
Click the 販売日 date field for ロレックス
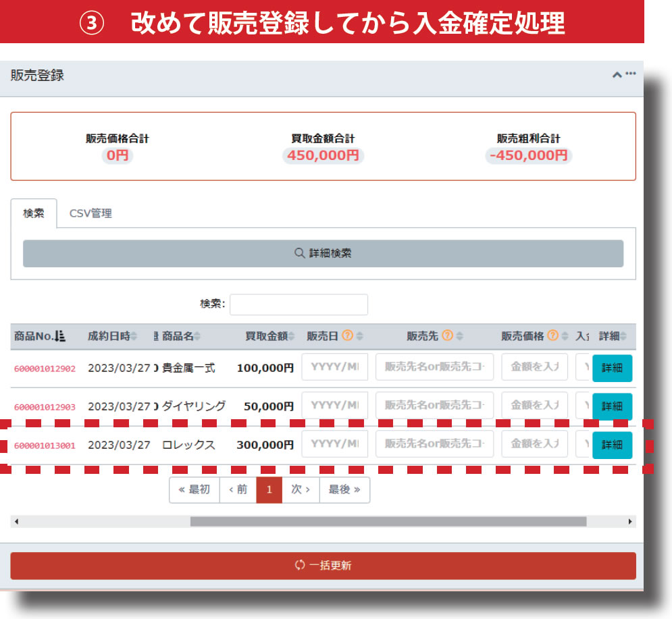tap(334, 444)
